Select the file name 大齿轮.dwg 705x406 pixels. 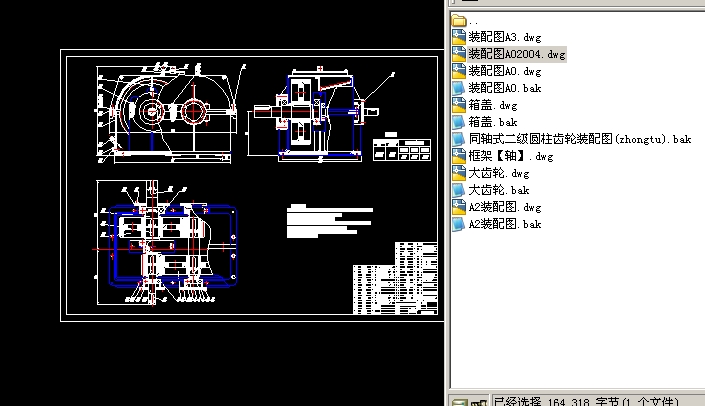point(499,173)
